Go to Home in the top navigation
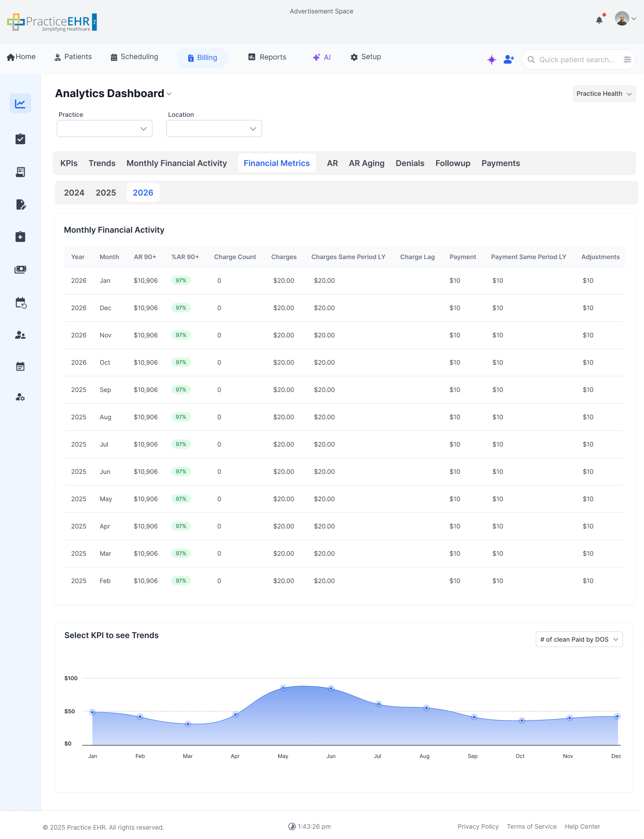The height and width of the screenshot is (839, 644). pyautogui.click(x=21, y=57)
